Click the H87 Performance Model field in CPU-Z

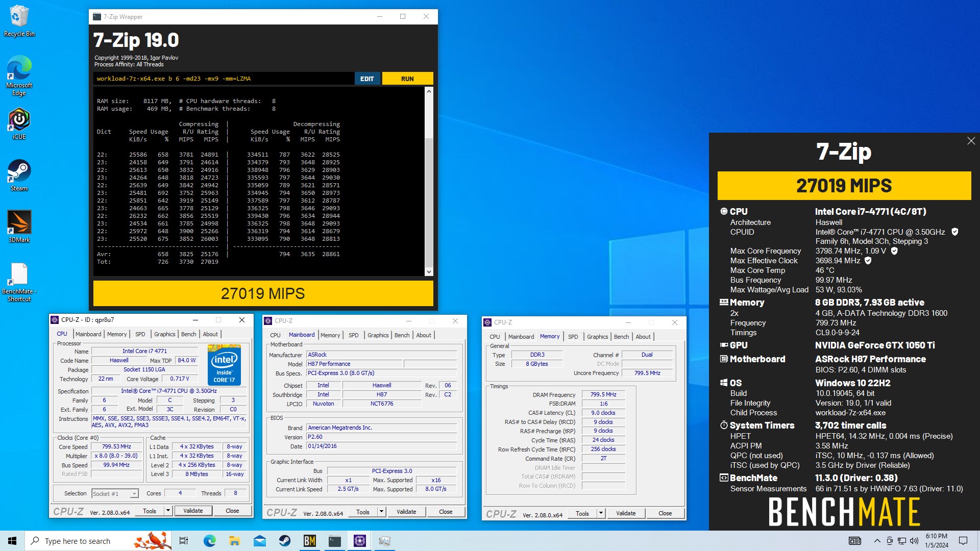coord(355,364)
